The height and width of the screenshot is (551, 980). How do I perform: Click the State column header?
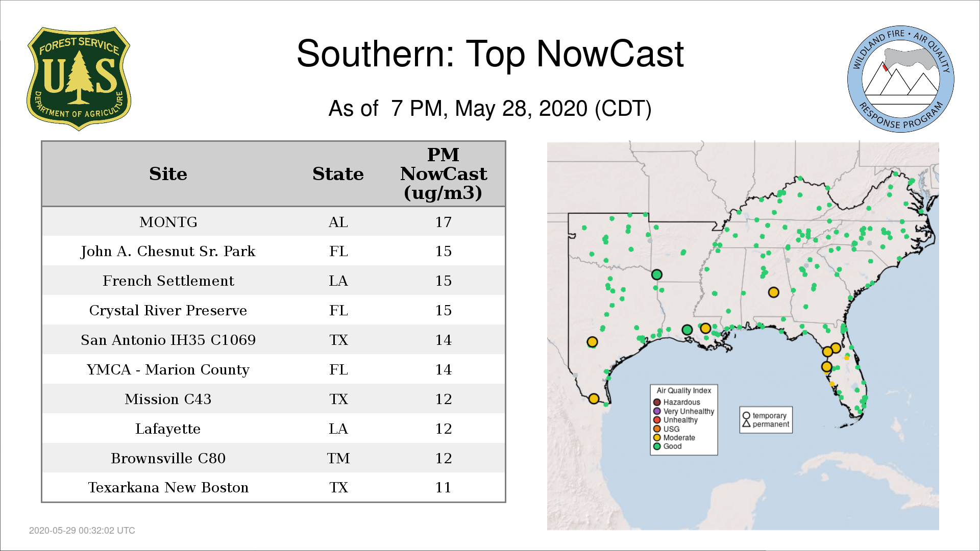tap(338, 174)
